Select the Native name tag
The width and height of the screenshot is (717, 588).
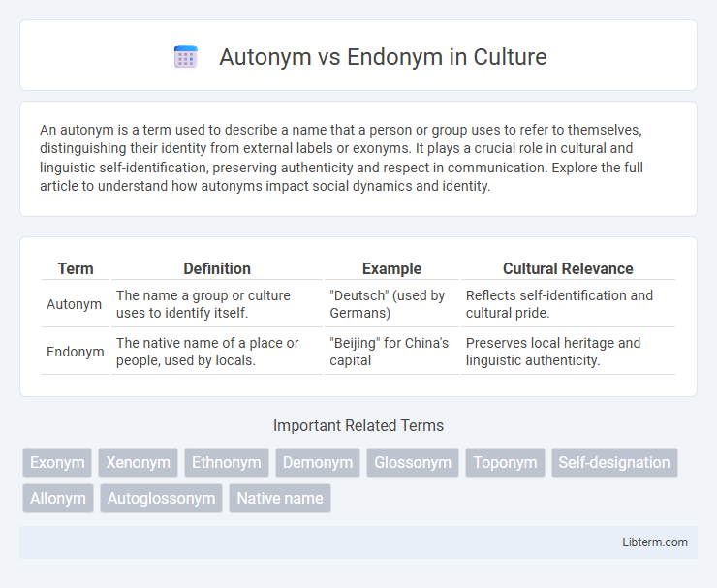tap(280, 498)
